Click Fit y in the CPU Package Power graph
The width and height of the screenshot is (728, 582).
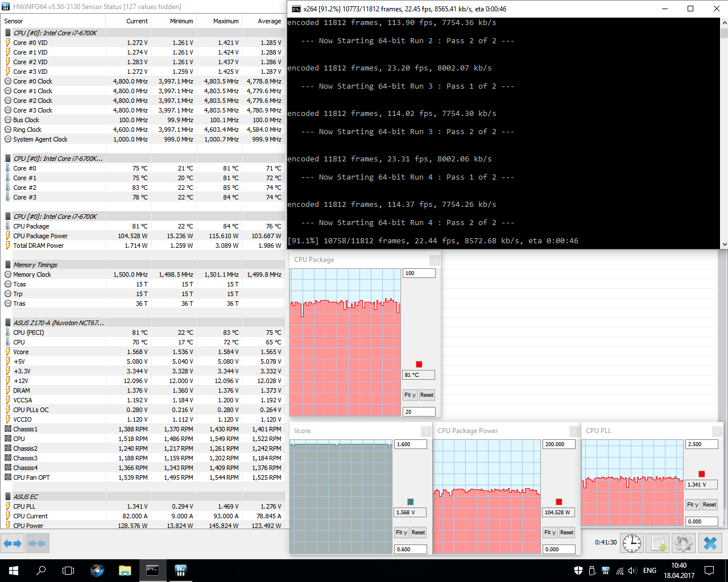[x=549, y=533]
